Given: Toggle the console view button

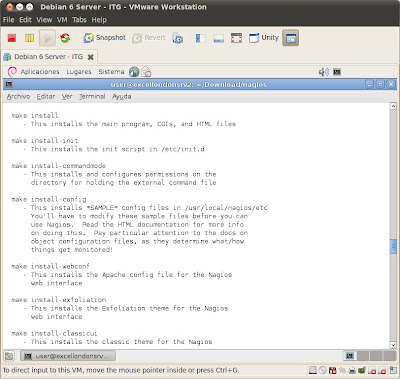Looking at the screenshot, I should pos(291,38).
